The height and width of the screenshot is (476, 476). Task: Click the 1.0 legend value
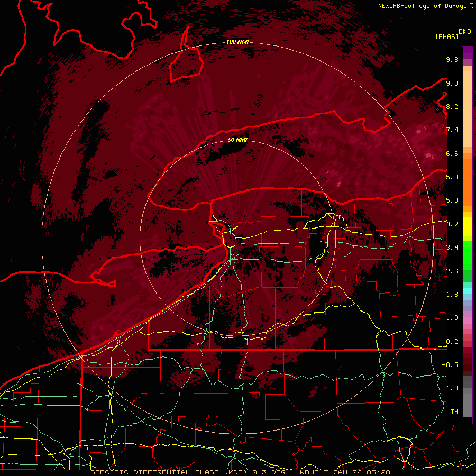click(452, 318)
